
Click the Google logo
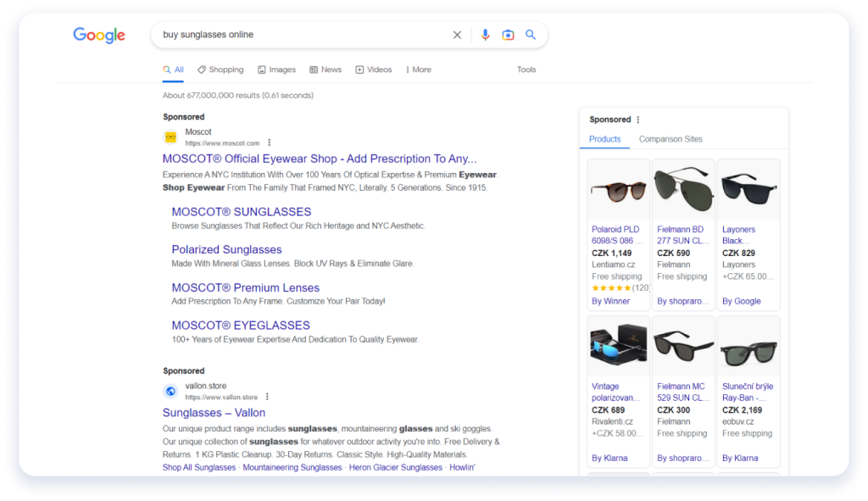99,35
